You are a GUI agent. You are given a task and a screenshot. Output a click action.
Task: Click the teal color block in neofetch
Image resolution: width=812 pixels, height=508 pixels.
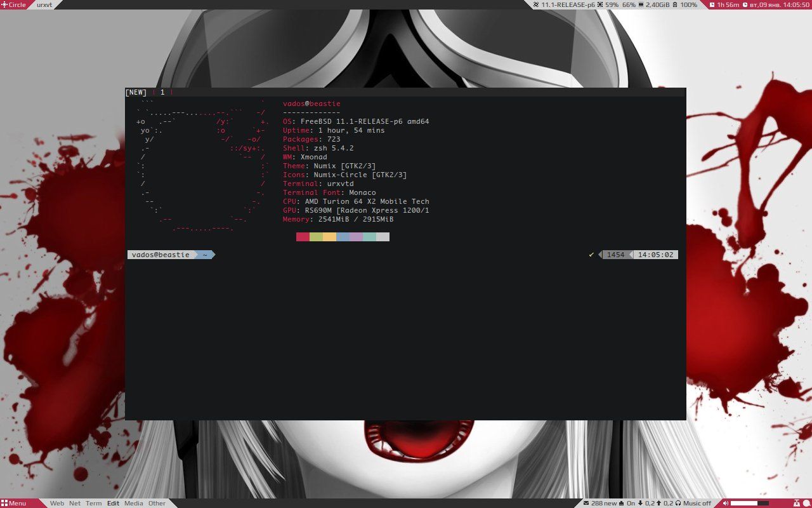369,237
